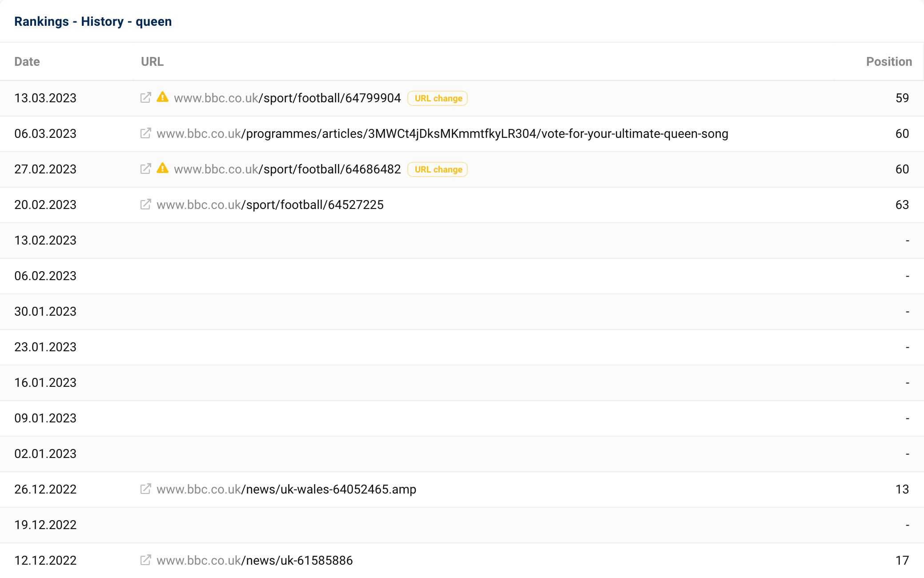Open external link icon for 26.12.2022 row
Screen dimensions: 924x578
[x=145, y=489]
